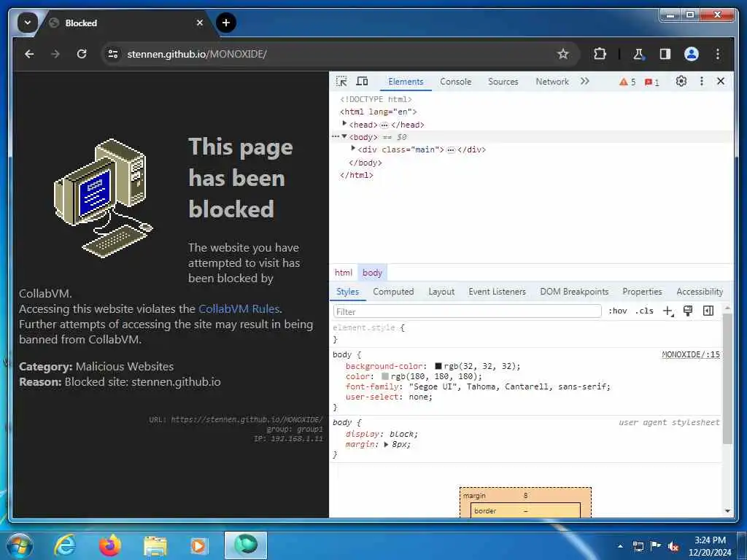Toggle the browser side panel icon
This screenshot has width=747, height=560.
[x=665, y=54]
